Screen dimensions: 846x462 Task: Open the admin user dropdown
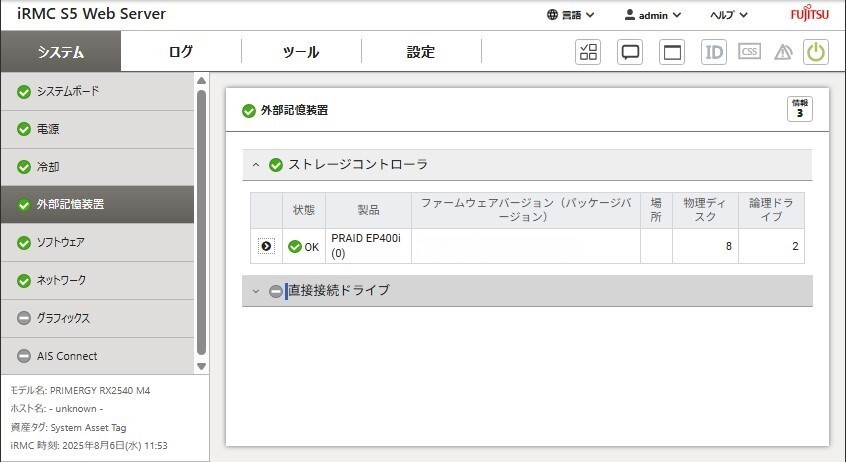(x=652, y=15)
